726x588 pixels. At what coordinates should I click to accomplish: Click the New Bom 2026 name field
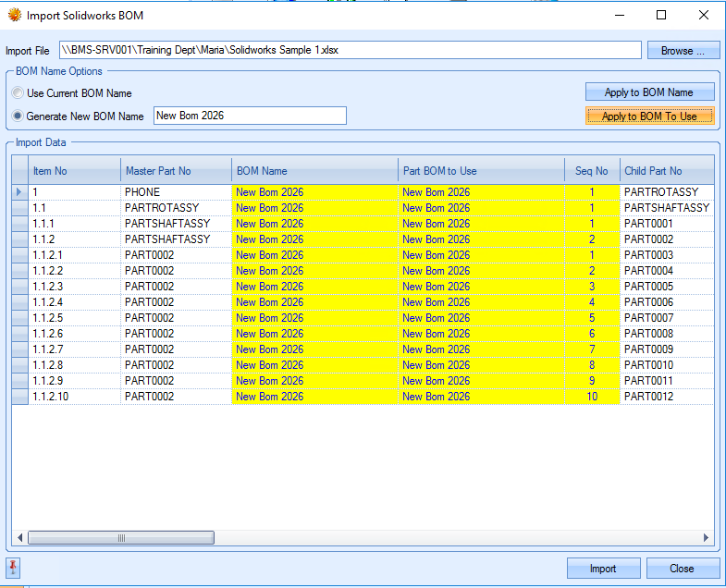[x=250, y=116]
